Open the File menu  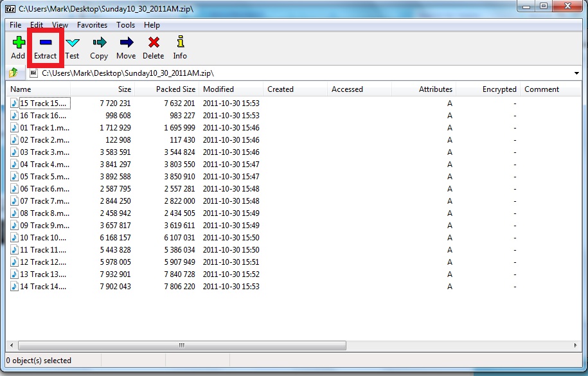(15, 25)
